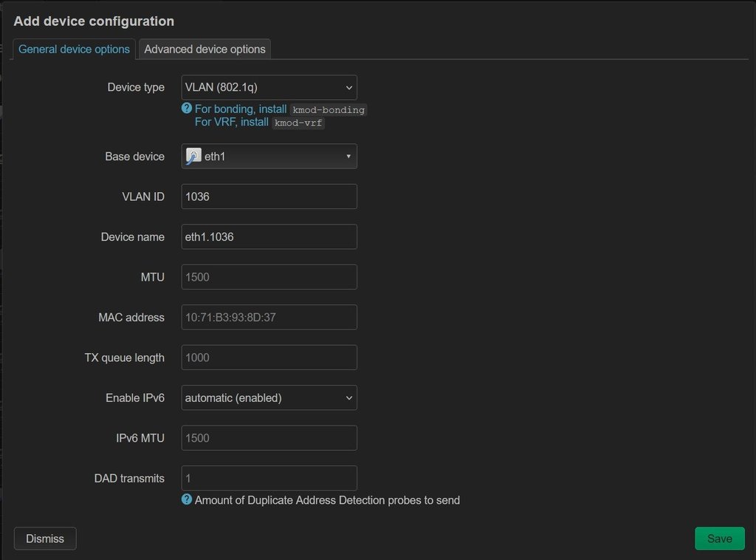756x560 pixels.
Task: Click the kmod-bonding package name
Action: tap(329, 109)
